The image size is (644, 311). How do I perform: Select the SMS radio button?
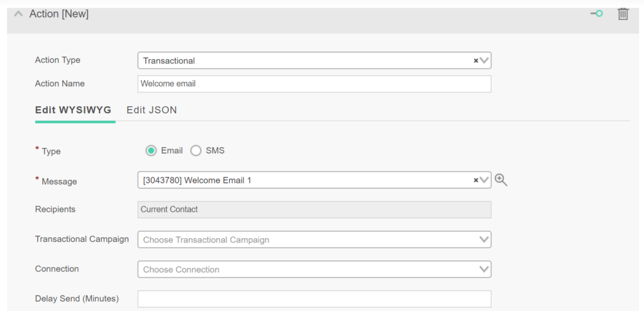tap(196, 151)
